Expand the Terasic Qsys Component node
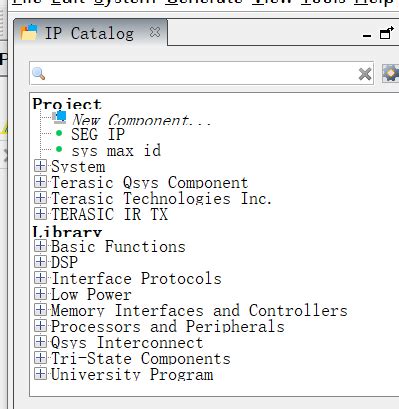 [40, 182]
